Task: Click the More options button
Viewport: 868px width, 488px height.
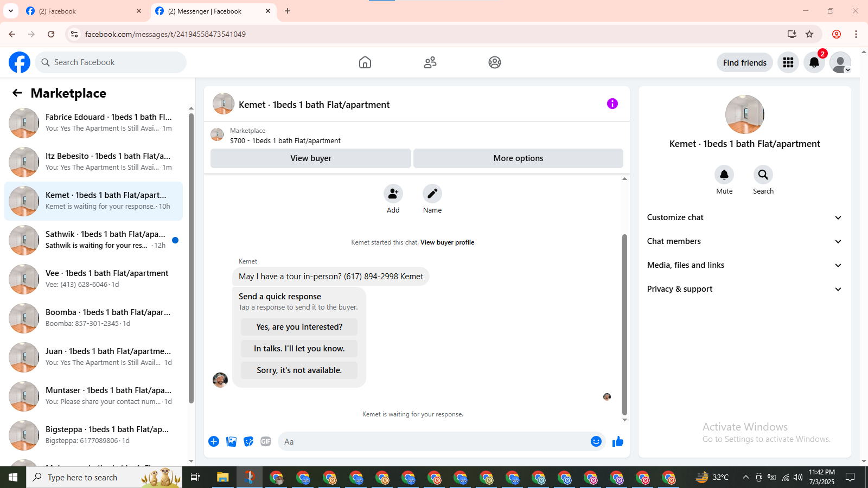Action: 518,158
